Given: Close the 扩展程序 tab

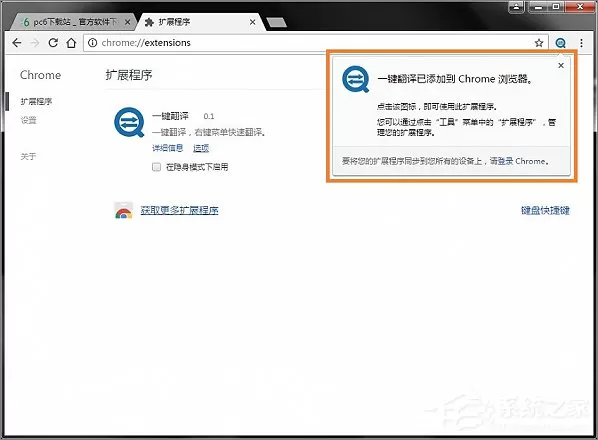Looking at the screenshot, I should click(252, 22).
